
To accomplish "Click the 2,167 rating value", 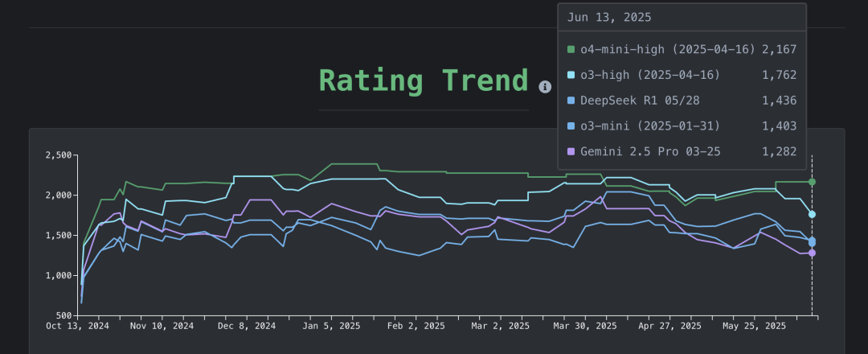I will tap(780, 49).
